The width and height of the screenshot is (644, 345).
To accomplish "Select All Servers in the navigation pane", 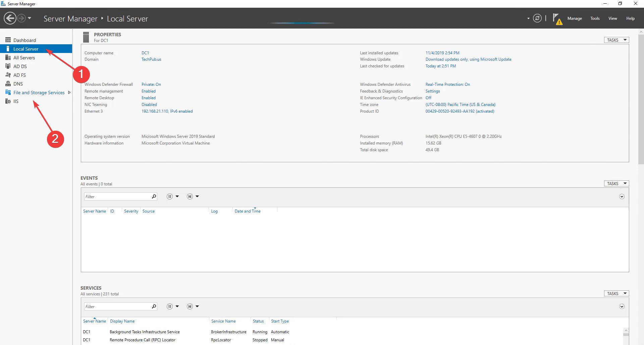I will click(x=24, y=57).
